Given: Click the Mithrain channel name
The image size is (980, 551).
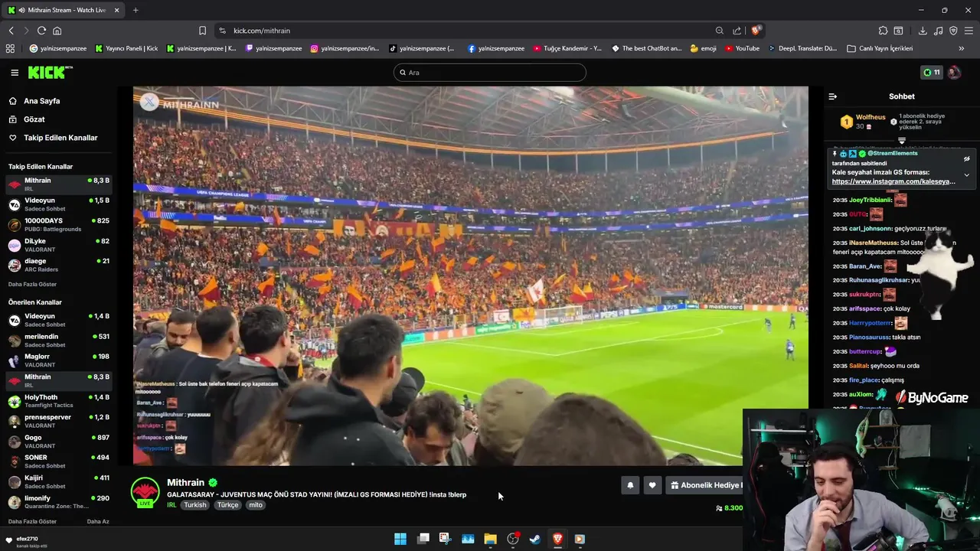Looking at the screenshot, I should (x=185, y=483).
